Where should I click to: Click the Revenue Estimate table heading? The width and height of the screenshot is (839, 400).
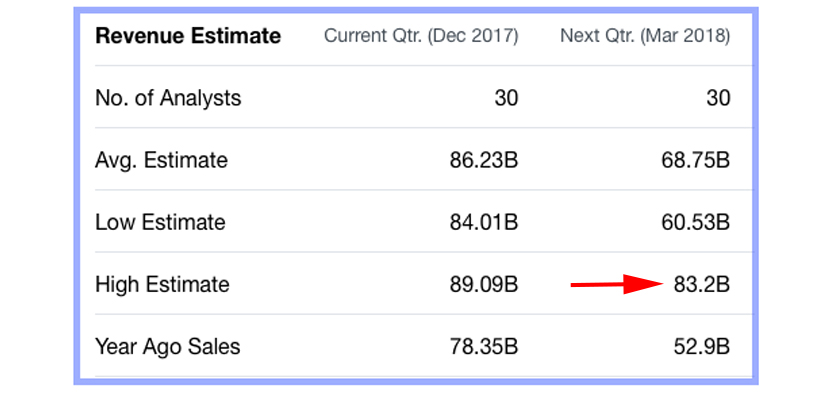coord(188,37)
